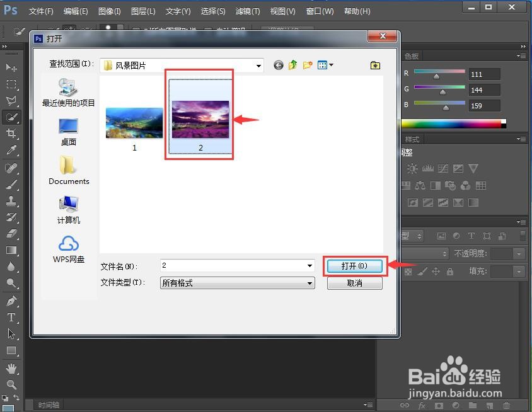Select the Rectangular Marquee tool
The image size is (532, 412).
[11, 84]
